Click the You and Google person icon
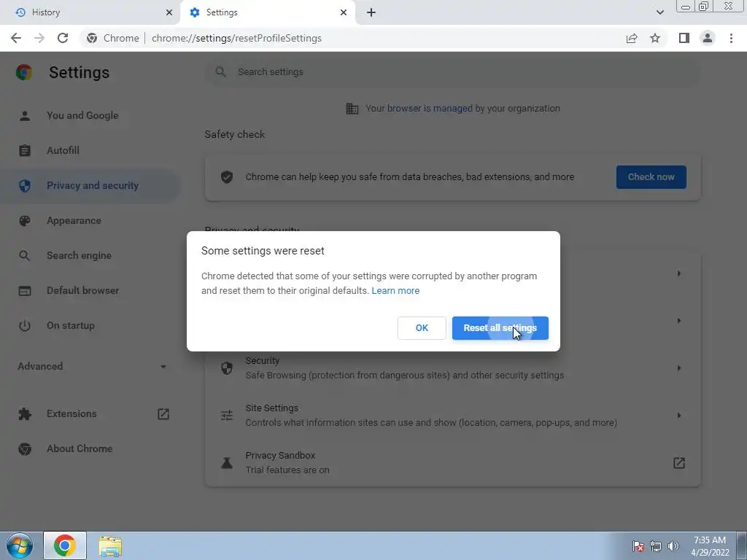747x560 pixels. (25, 116)
